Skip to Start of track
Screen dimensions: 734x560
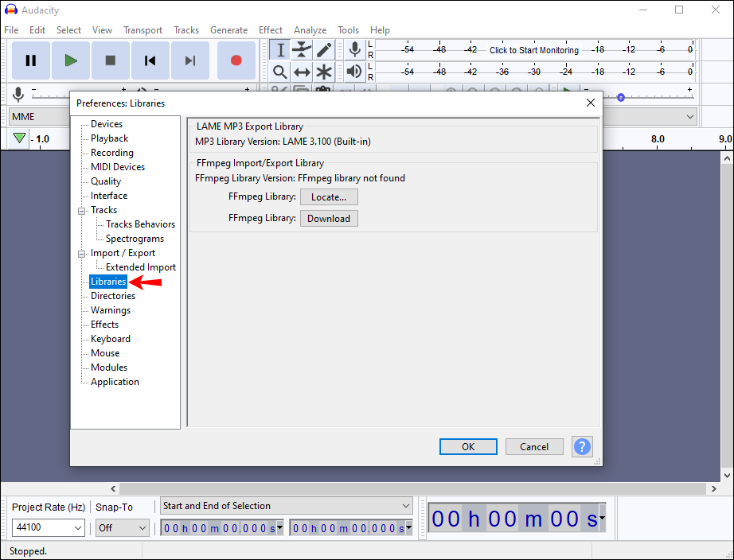click(150, 60)
